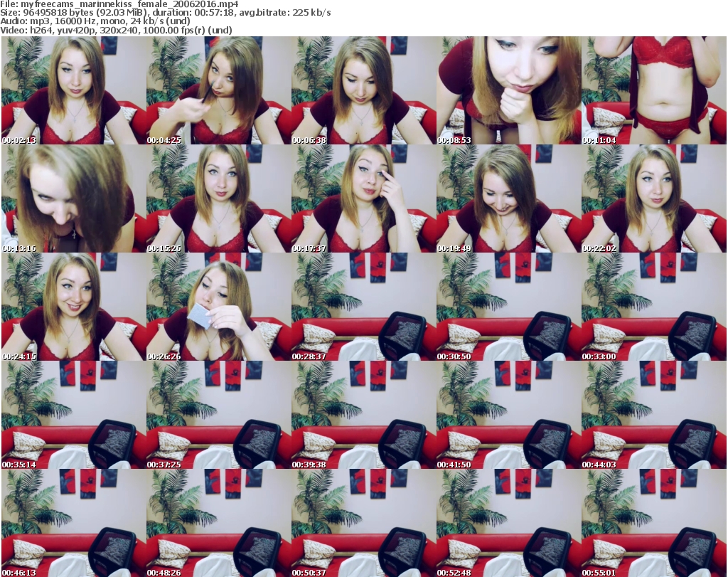
Task: Select the frame at 00:37:25
Action: pos(219,415)
